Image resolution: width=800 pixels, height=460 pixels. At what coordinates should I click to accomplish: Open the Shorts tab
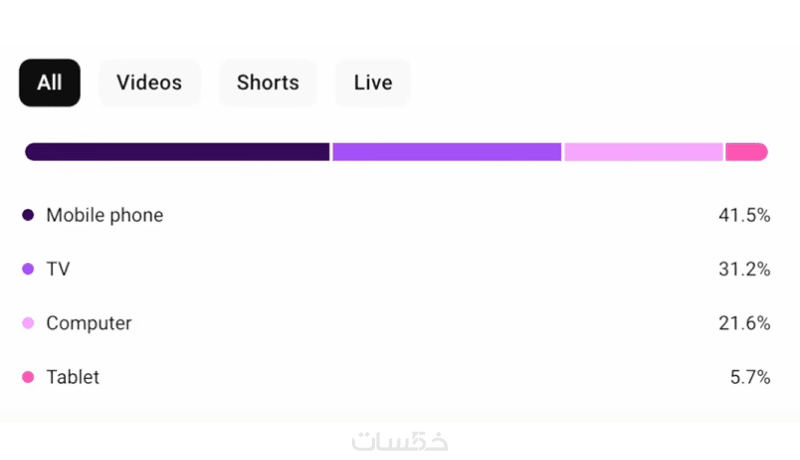[268, 82]
